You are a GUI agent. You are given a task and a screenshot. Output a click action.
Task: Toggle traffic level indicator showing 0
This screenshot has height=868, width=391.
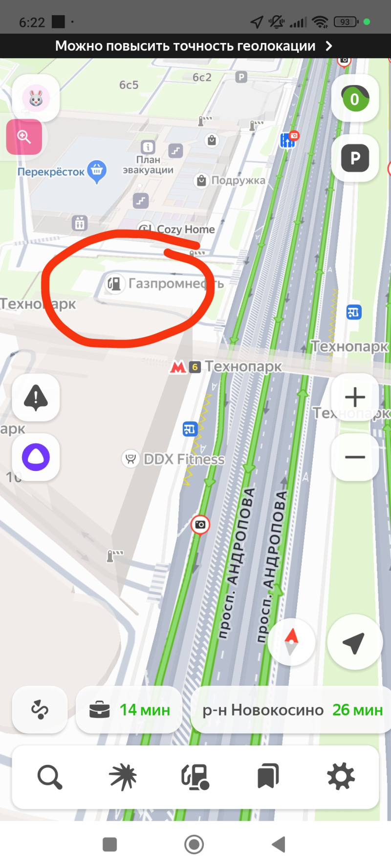click(x=355, y=99)
